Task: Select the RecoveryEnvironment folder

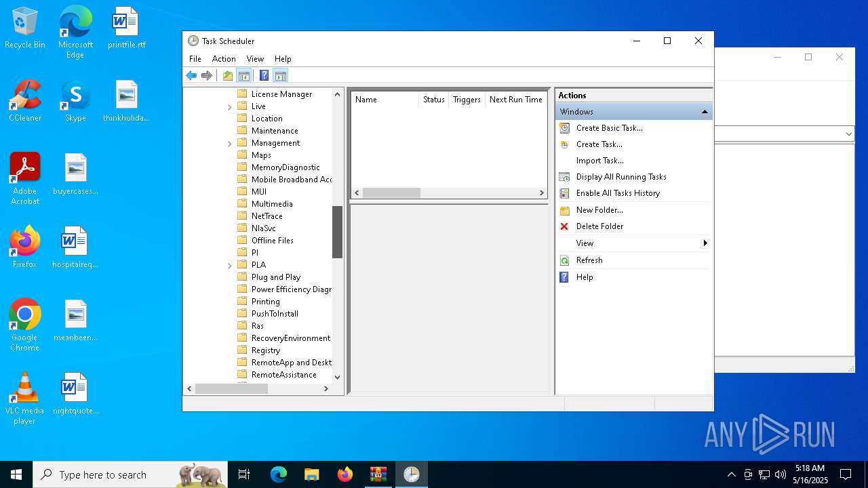Action: tap(291, 338)
